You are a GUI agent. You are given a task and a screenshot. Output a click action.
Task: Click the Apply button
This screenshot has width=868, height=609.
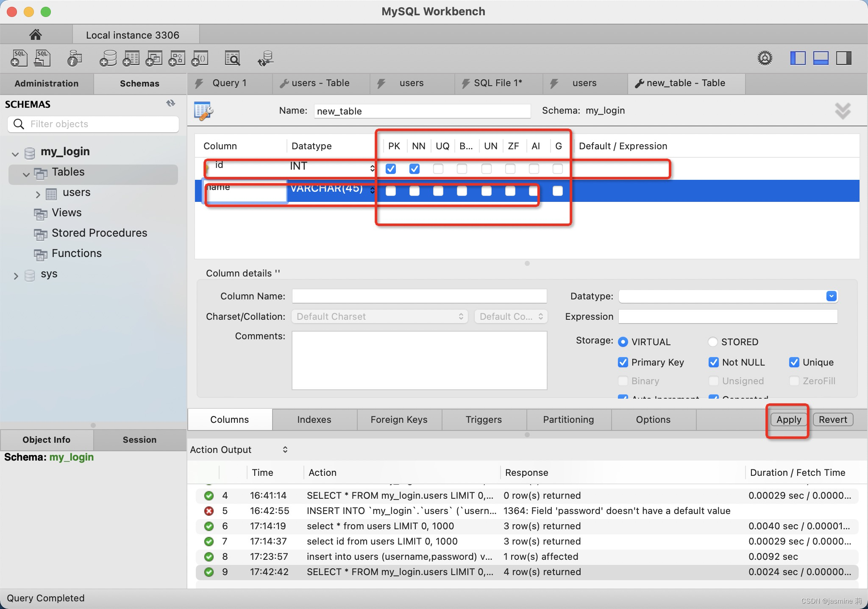[x=788, y=419]
